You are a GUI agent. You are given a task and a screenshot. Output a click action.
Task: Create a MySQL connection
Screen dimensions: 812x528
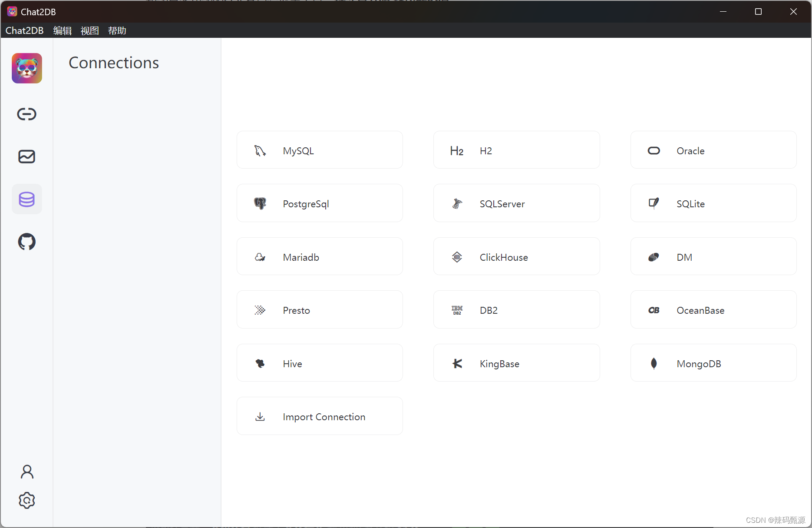coord(320,150)
